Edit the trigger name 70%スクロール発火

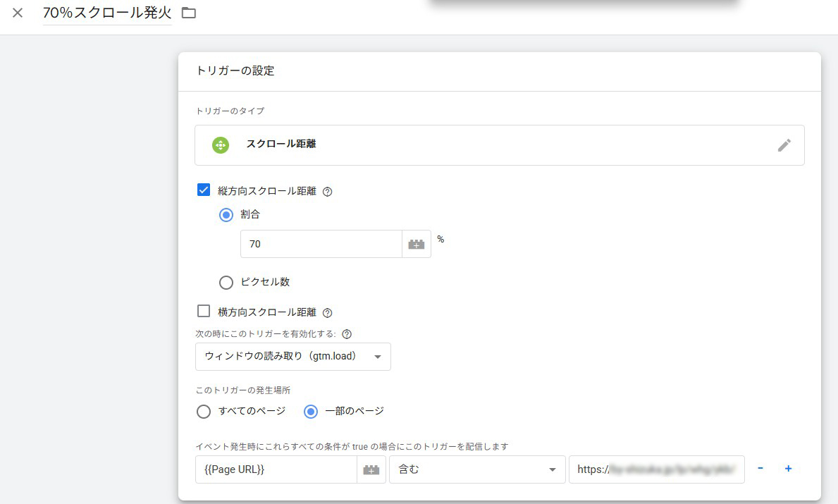point(107,13)
